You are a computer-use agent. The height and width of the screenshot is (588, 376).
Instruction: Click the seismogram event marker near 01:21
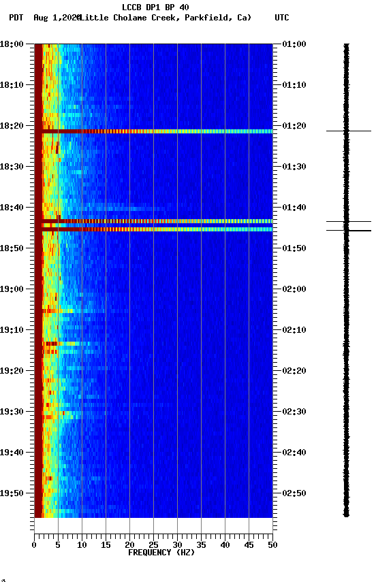[x=349, y=131]
